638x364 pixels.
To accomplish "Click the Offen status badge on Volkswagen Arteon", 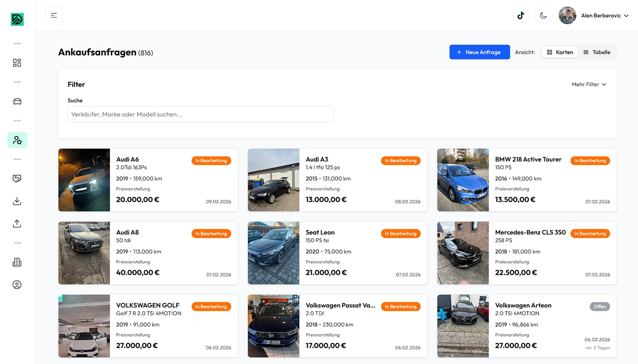I will point(599,307).
